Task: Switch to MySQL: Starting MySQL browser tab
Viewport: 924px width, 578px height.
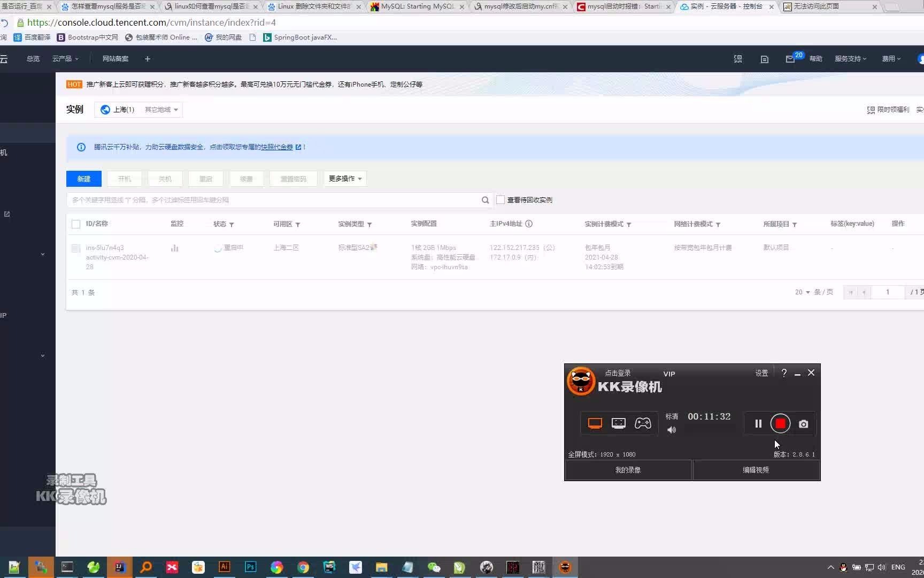Action: (x=417, y=6)
